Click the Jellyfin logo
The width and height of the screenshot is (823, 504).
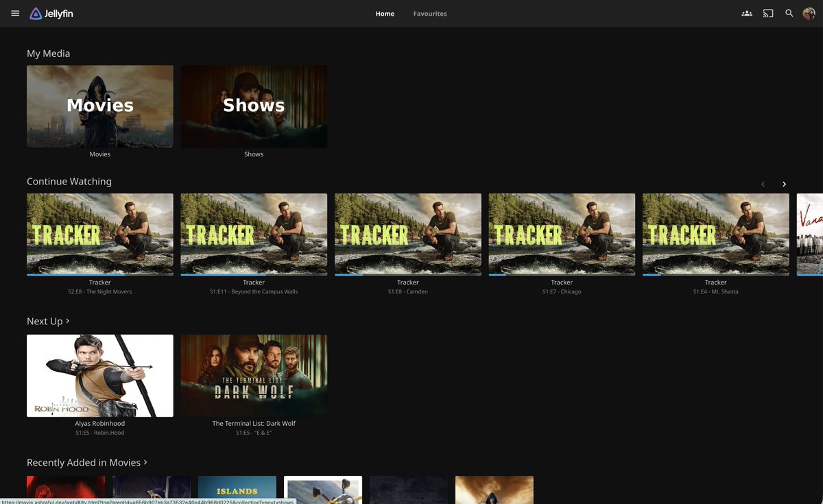51,13
